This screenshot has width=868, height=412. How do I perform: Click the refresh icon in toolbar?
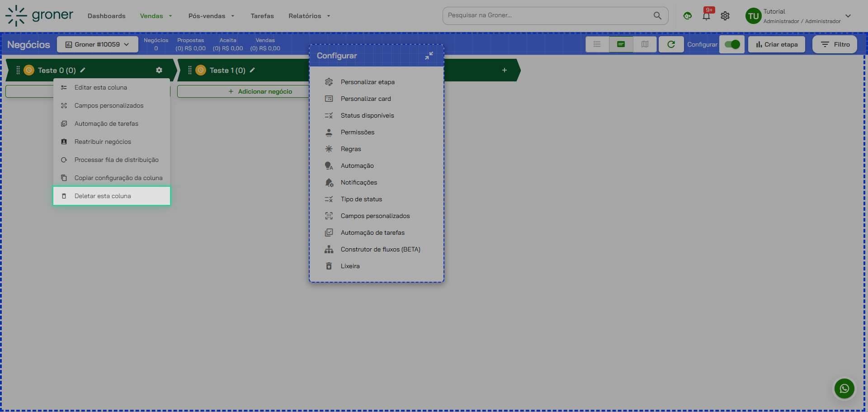pyautogui.click(x=671, y=44)
